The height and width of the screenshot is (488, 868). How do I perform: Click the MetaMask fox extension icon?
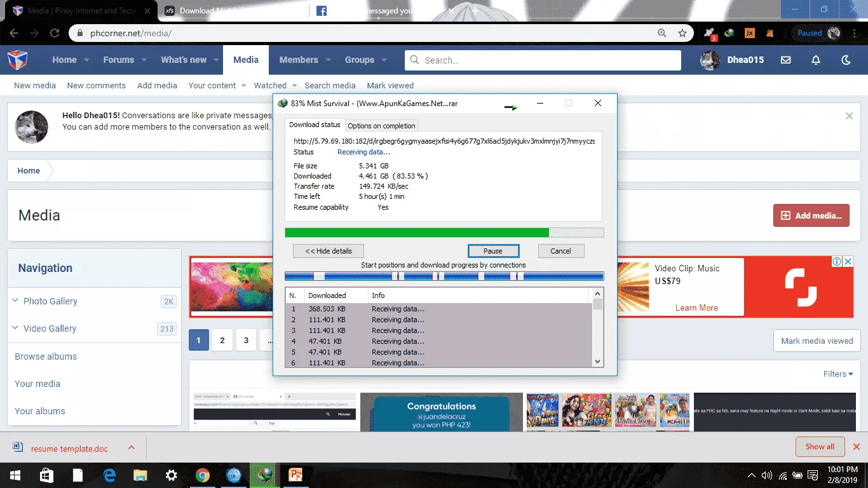coord(770,33)
